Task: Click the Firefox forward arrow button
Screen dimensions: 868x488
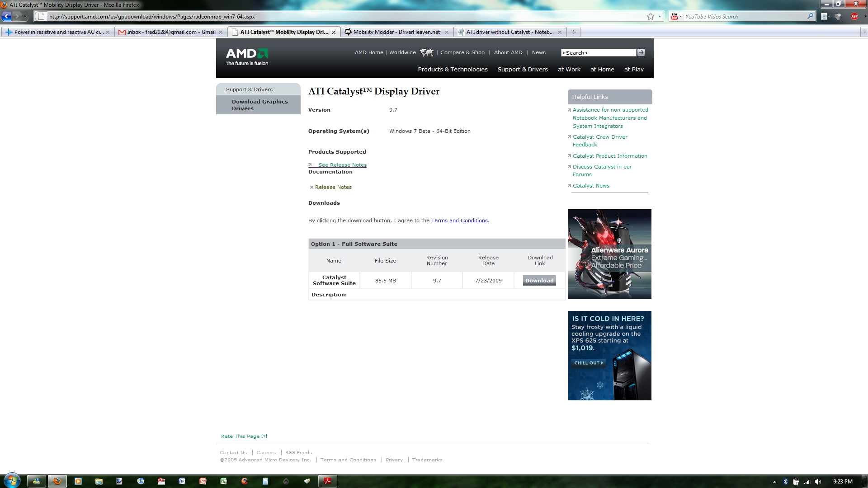Action: [x=17, y=17]
